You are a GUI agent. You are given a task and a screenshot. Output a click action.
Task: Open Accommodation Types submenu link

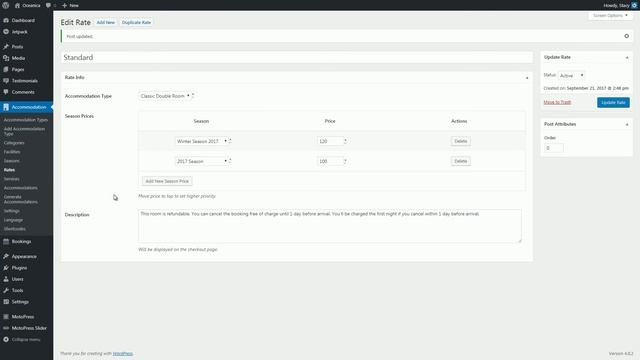tap(26, 120)
